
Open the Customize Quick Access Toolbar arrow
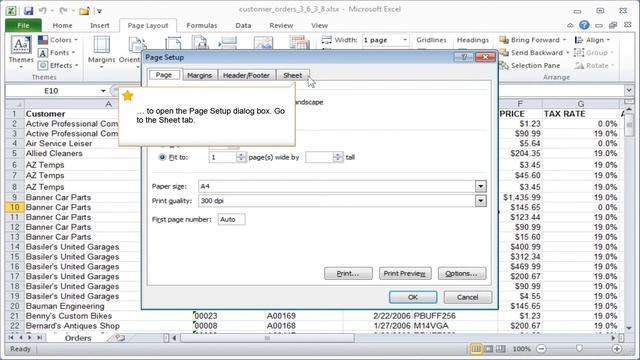tap(99, 11)
